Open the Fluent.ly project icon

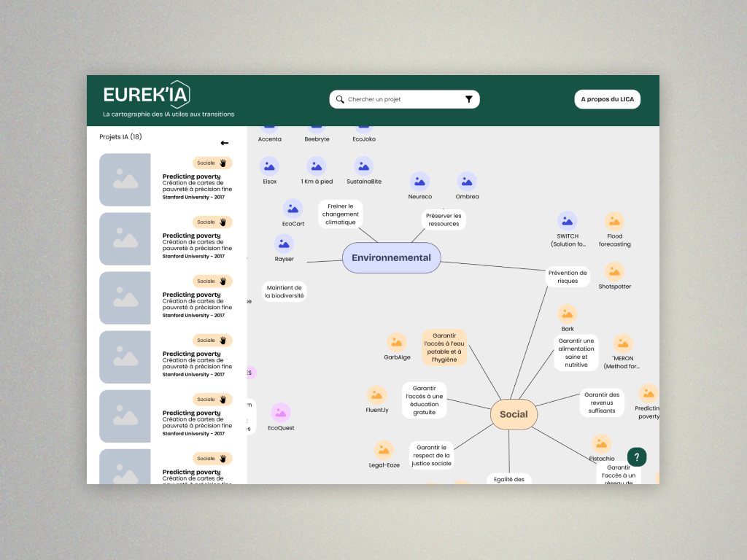(x=377, y=395)
